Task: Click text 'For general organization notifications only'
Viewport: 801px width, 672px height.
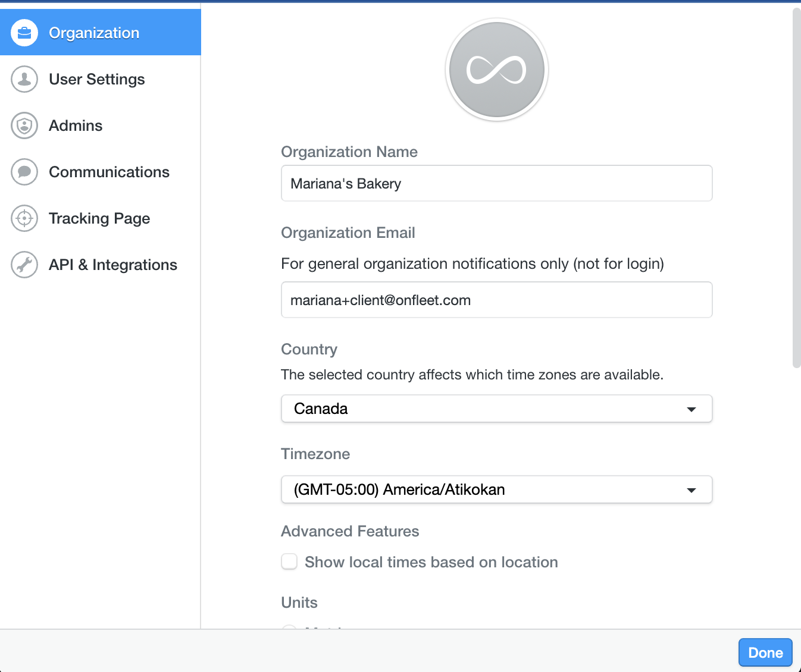Action: pyautogui.click(x=425, y=263)
